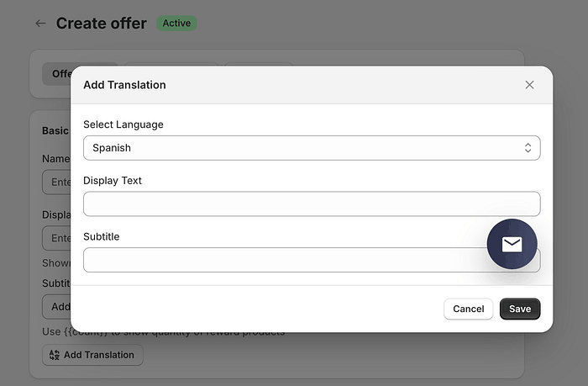Click the Select Language label
588x386 pixels.
(123, 124)
